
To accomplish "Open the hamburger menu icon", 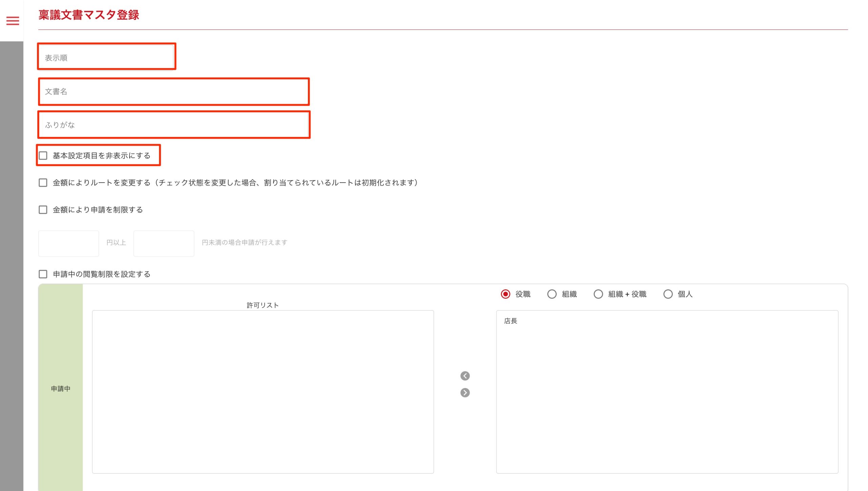I will (13, 21).
